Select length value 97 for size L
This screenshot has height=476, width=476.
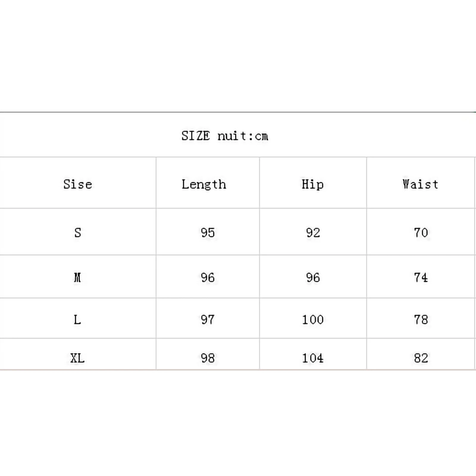(x=208, y=320)
